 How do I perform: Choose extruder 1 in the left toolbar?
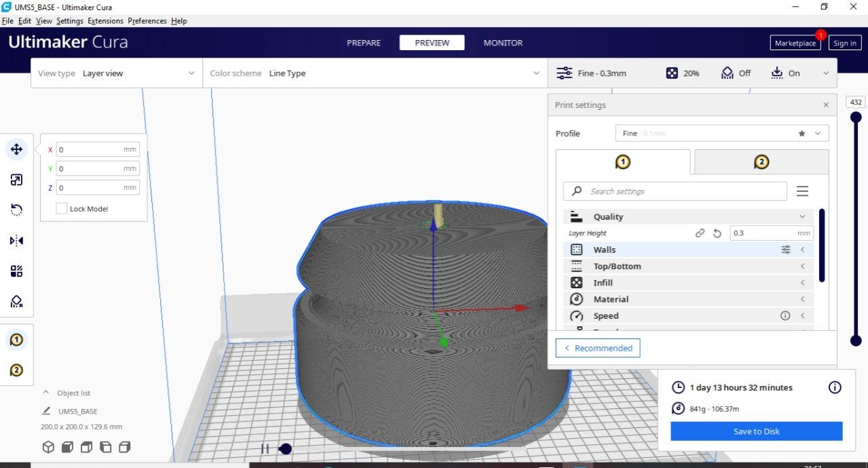point(17,340)
